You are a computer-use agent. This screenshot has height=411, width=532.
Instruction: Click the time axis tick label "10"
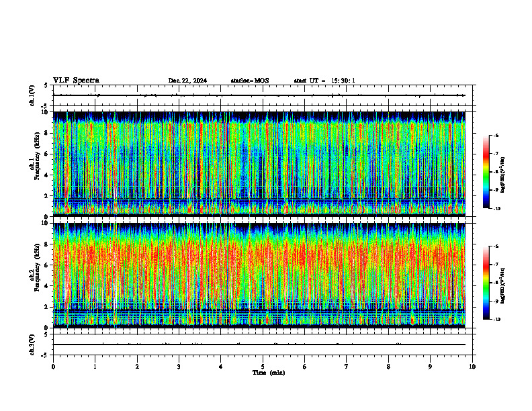click(472, 367)
